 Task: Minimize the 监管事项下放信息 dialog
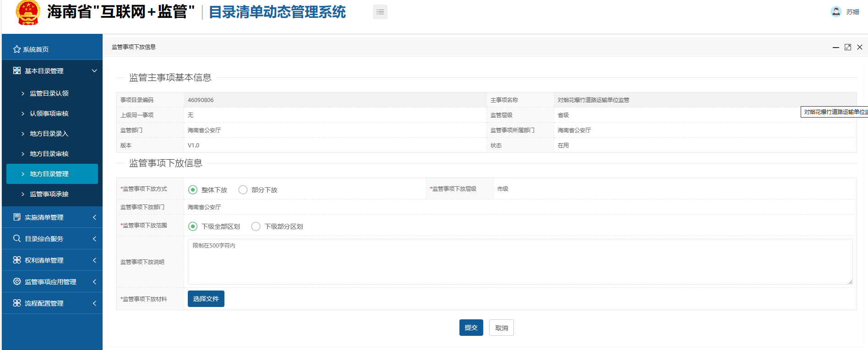[836, 47]
